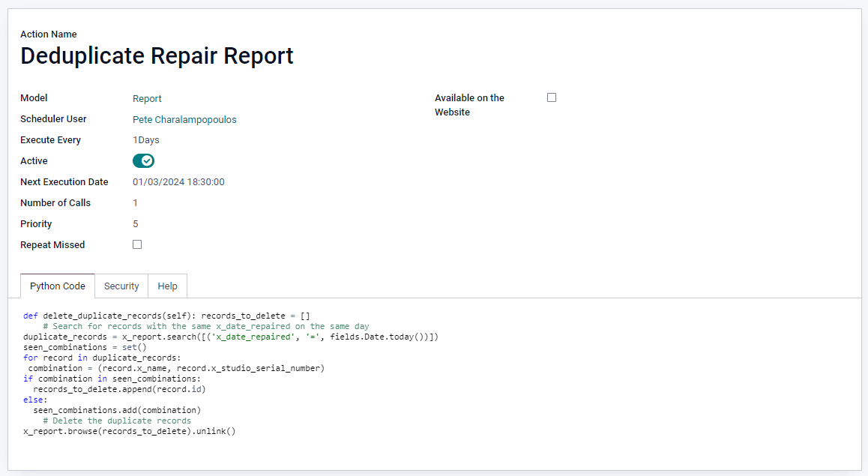The image size is (868, 476).
Task: Edit the Deduplicate Repair Report action name
Action: click(157, 56)
